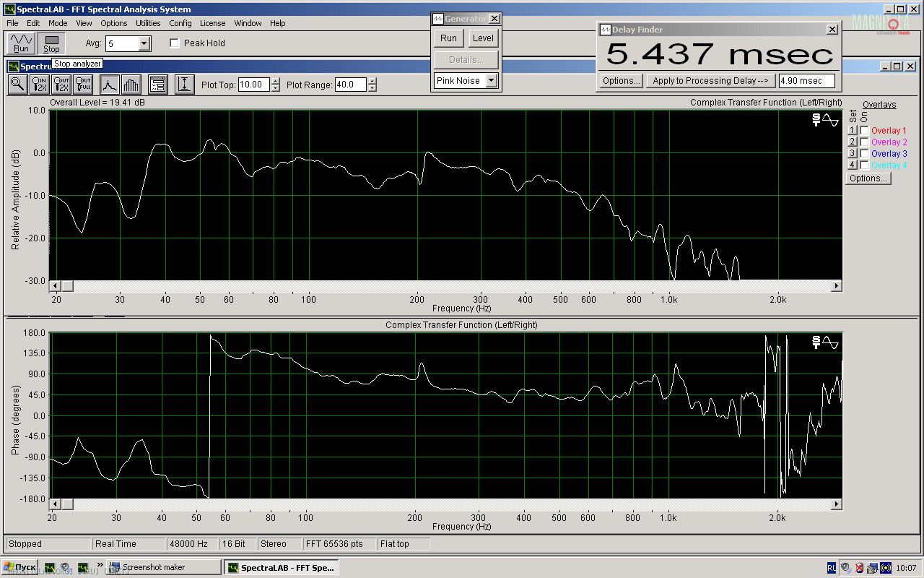924x578 pixels.
Task: Zoom out full on the spectrum
Action: [83, 85]
